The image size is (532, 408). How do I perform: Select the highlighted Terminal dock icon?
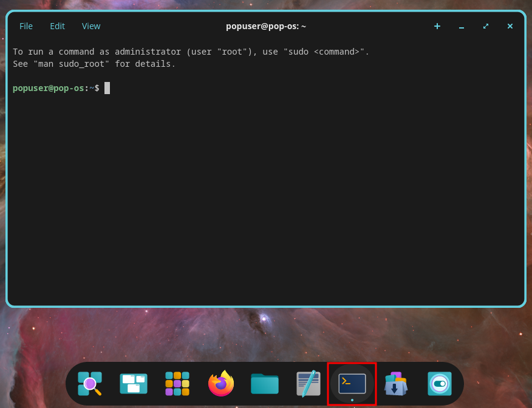tap(352, 382)
